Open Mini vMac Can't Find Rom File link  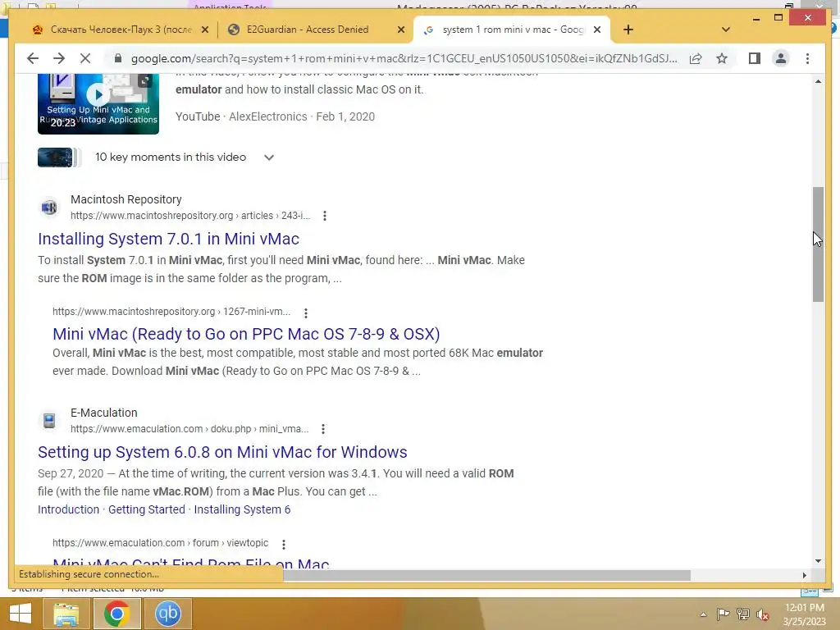point(190,563)
